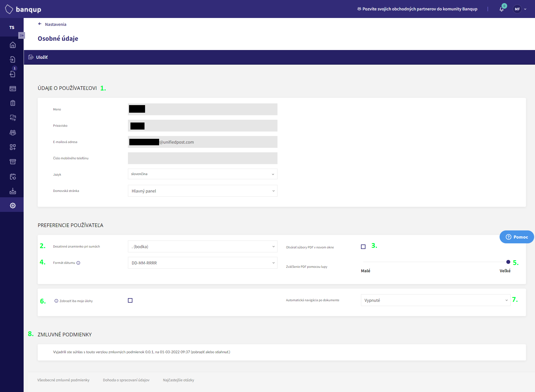Click the E-mailová adresa field
The height and width of the screenshot is (392, 535).
coord(202,142)
